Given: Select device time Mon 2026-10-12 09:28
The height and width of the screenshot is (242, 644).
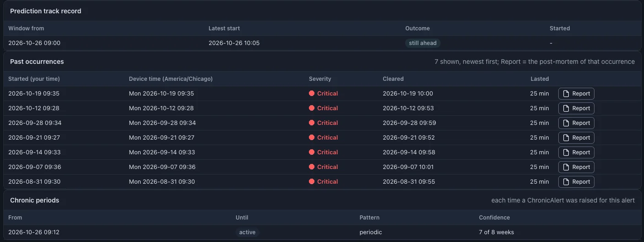Looking at the screenshot, I should (161, 108).
